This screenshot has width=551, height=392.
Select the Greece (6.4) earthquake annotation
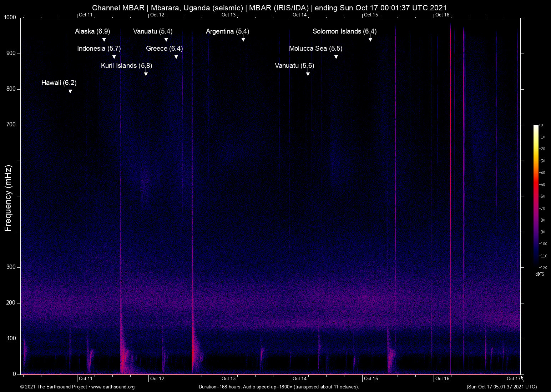click(165, 48)
